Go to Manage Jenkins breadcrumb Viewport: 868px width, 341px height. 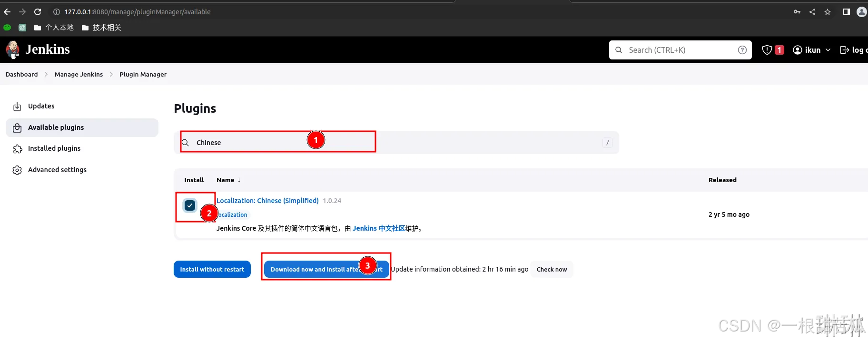[x=79, y=74]
